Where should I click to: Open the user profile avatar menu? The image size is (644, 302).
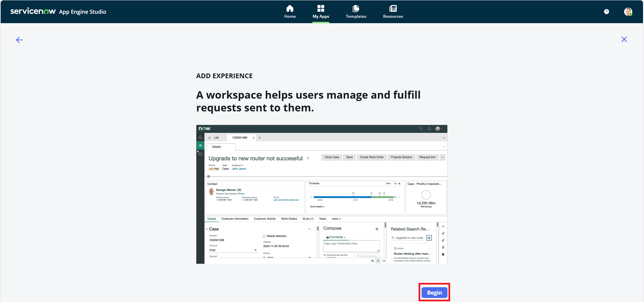[628, 12]
